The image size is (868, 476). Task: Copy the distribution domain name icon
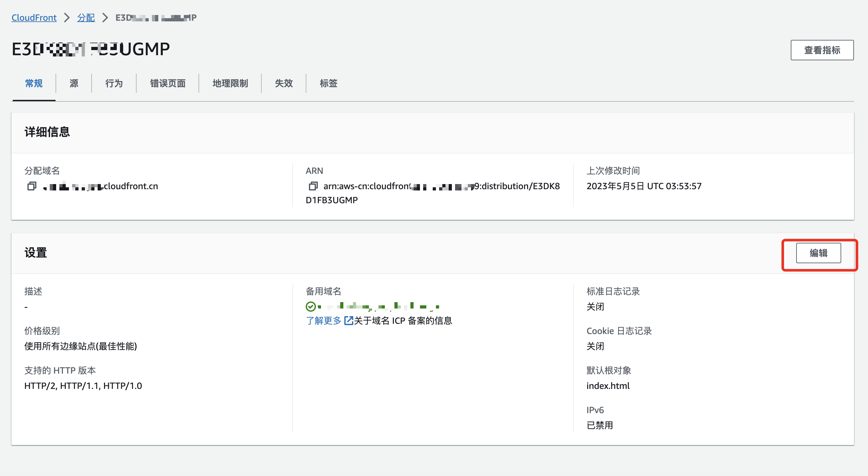(32, 186)
